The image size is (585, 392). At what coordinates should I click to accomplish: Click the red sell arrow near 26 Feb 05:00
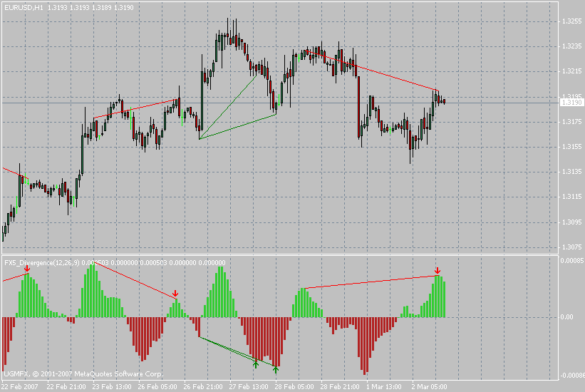175,293
